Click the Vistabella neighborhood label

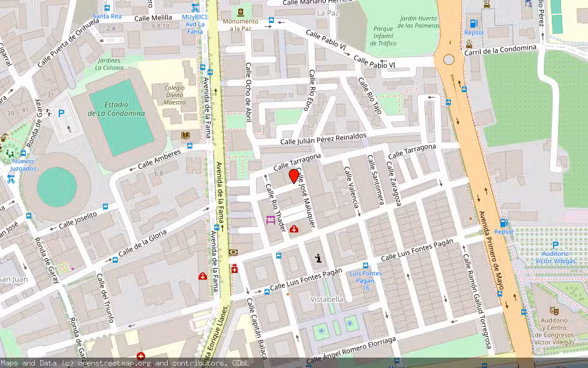327,299
